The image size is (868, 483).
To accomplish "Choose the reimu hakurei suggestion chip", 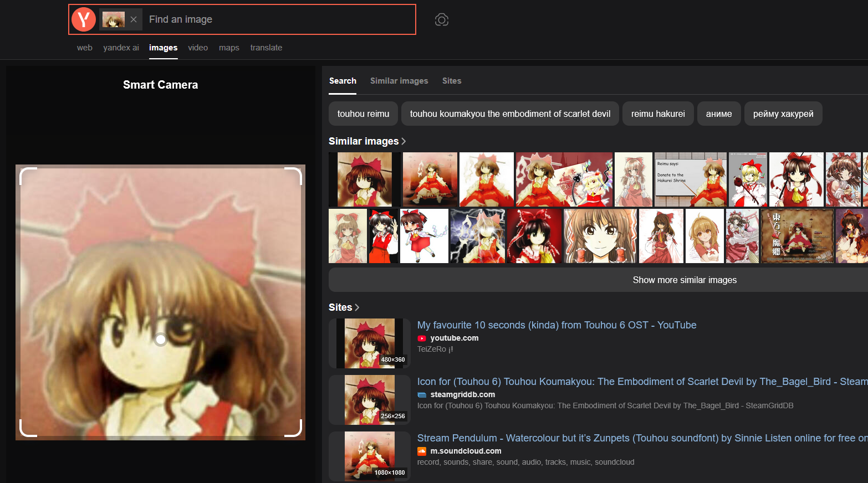I will pos(658,114).
